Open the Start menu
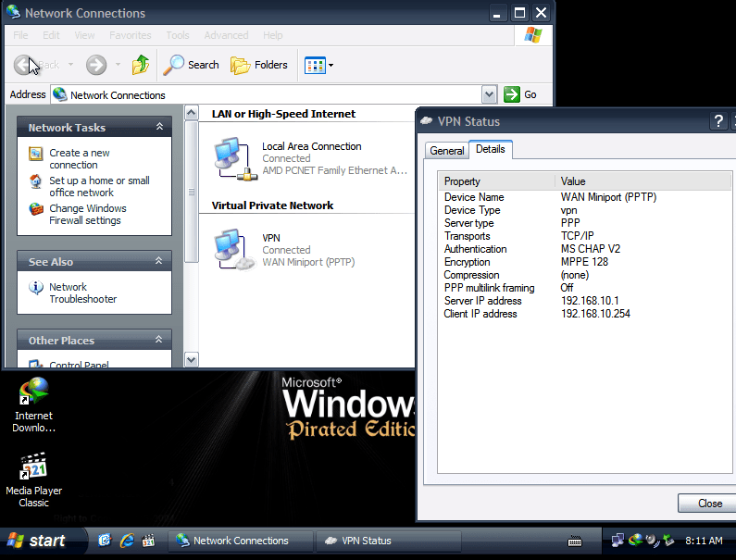The width and height of the screenshot is (736, 560). coord(43,541)
